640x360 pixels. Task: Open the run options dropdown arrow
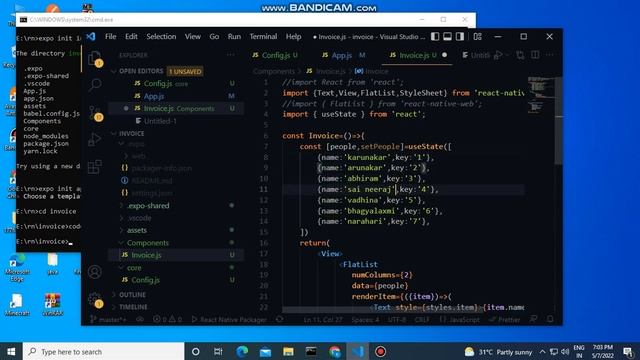(x=507, y=55)
